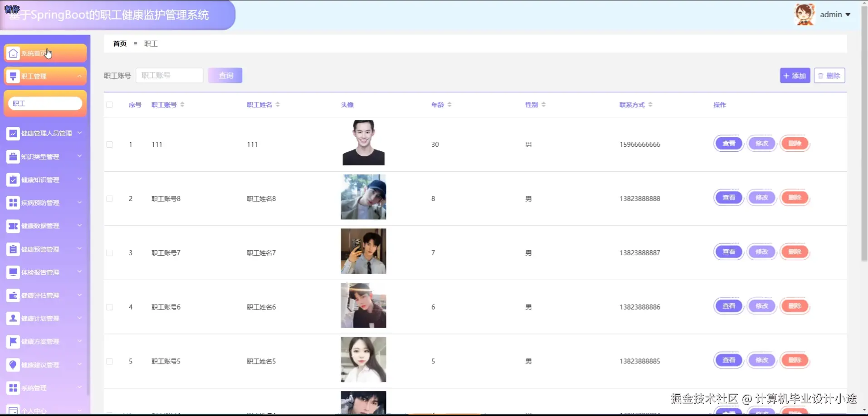Sort the table by 职工姓名 column arrows
The image size is (868, 416).
[278, 105]
